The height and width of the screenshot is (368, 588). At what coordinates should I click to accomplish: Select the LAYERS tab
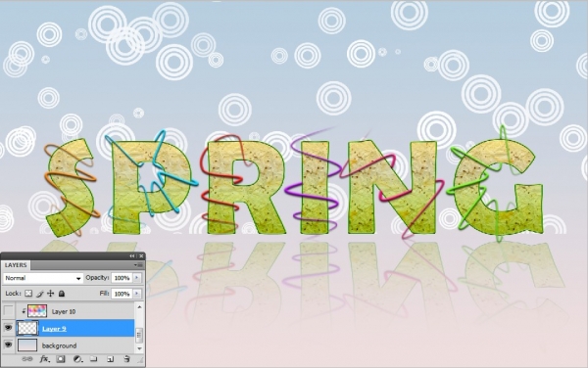pyautogui.click(x=16, y=265)
